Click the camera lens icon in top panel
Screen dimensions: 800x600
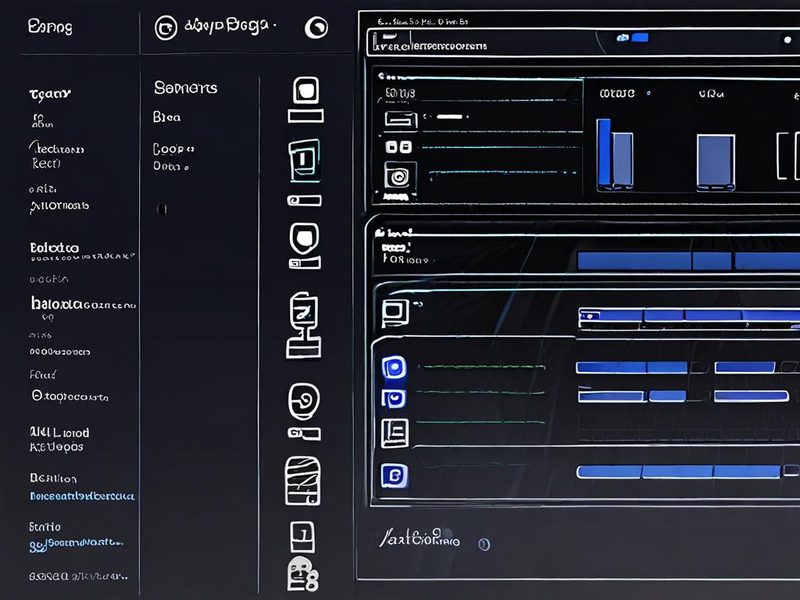[x=399, y=178]
